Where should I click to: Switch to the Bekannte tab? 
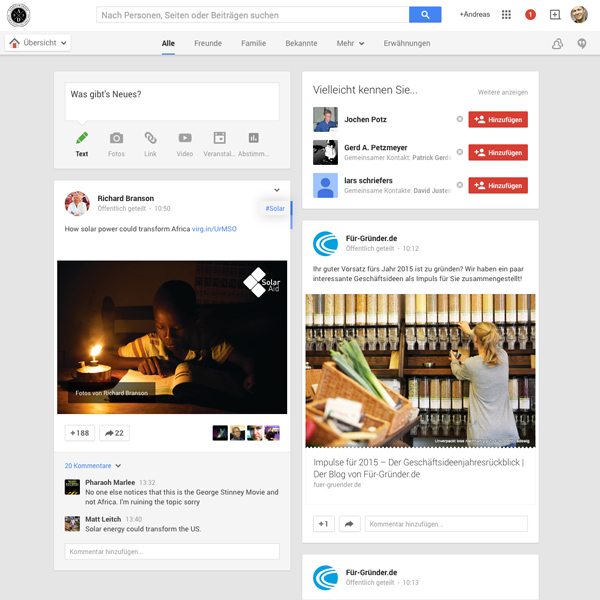301,44
